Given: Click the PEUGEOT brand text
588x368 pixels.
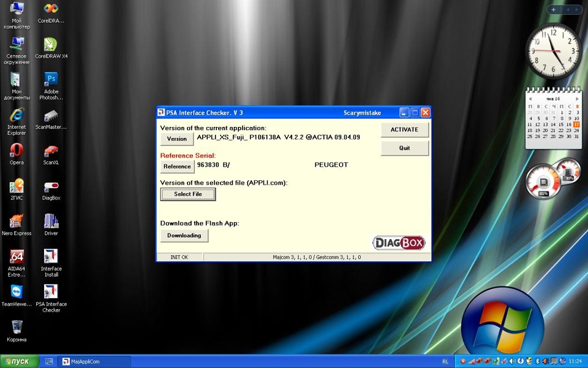Looking at the screenshot, I should (x=331, y=165).
